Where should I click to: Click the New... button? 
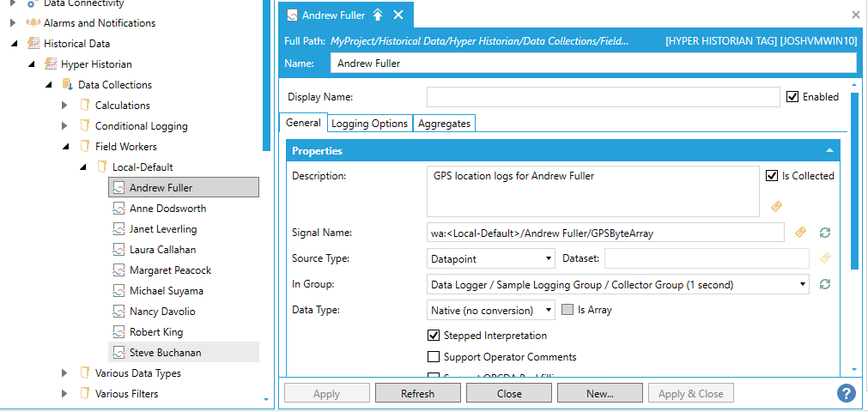(x=599, y=394)
